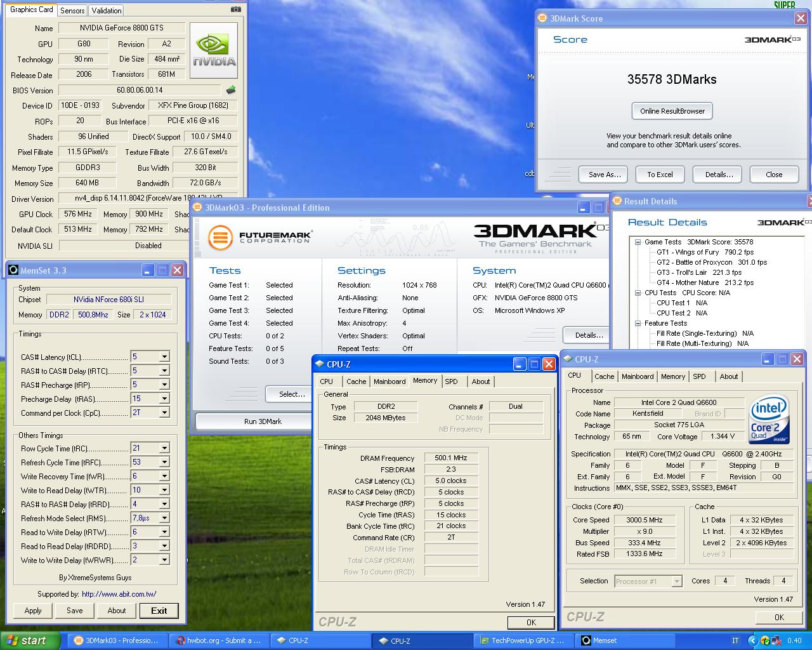The width and height of the screenshot is (812, 650).
Task: Click the GPU Name field NVIDIA GeForce 8800 GTS
Action: tap(122, 28)
